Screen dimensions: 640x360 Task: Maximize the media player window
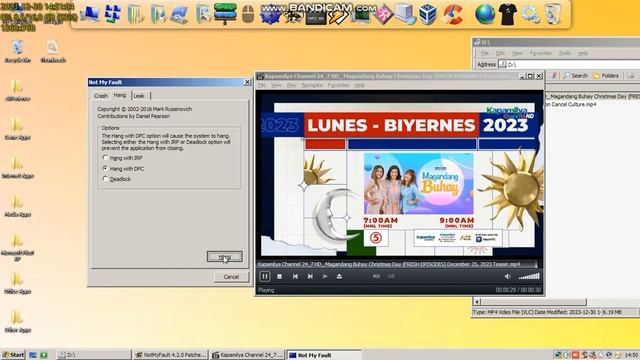click(x=531, y=76)
